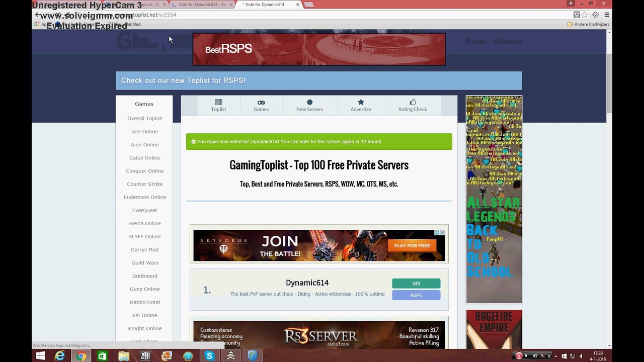Open the BestRSPS header banner

pos(319,49)
